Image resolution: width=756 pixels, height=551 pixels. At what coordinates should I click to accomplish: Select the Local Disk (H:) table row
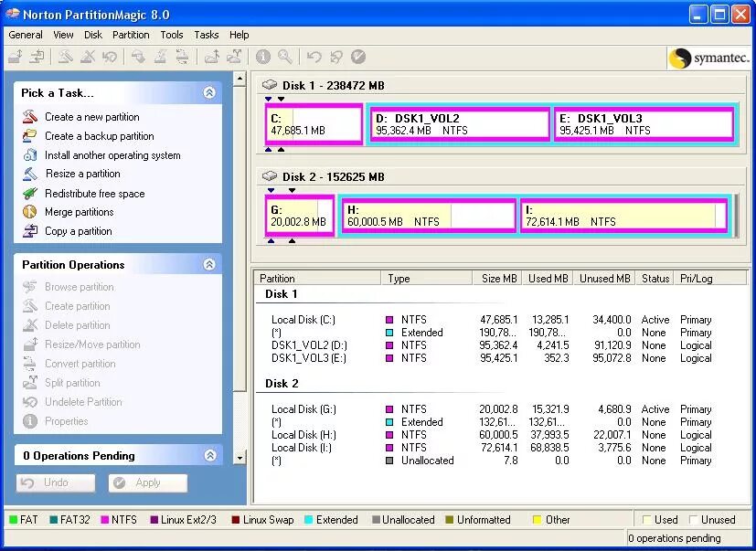pyautogui.click(x=492, y=435)
